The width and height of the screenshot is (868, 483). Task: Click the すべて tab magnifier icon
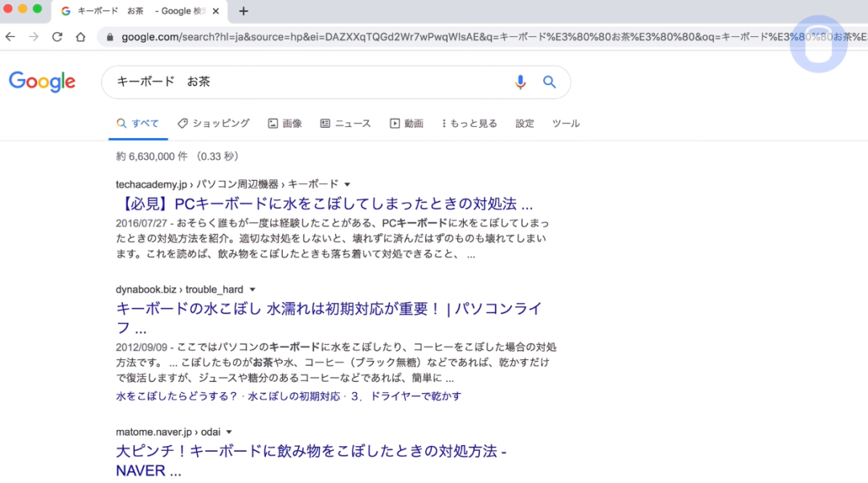pos(121,124)
